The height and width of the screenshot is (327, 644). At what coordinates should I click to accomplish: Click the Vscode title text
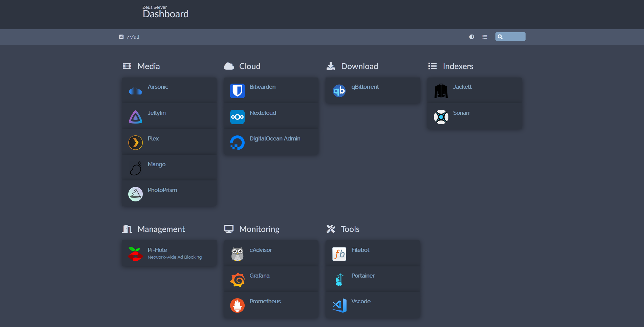click(361, 301)
